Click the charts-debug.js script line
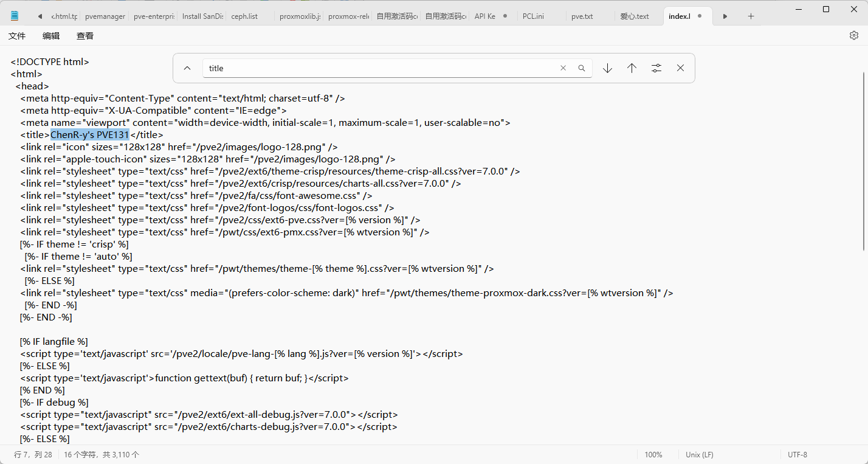The height and width of the screenshot is (464, 868). [208, 426]
